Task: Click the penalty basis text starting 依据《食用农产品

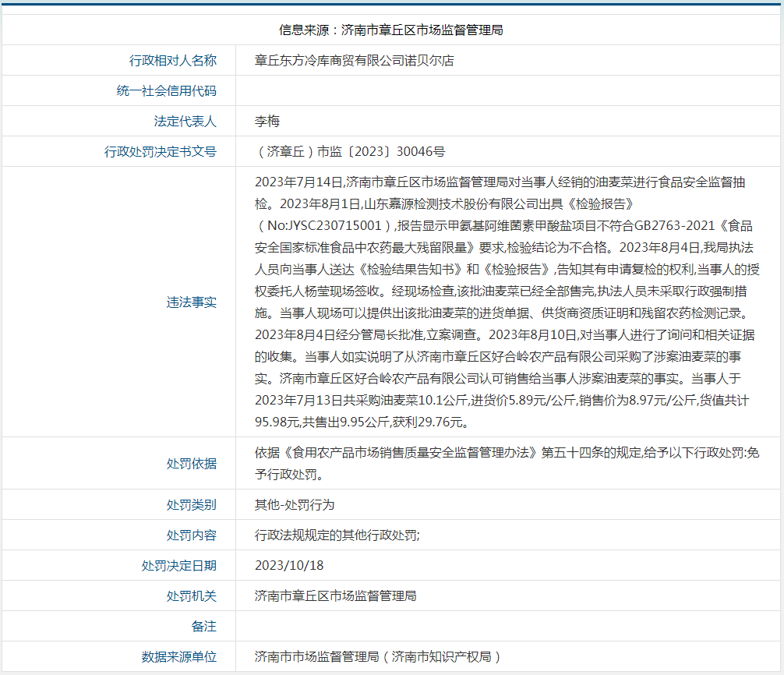Action: pos(507,464)
